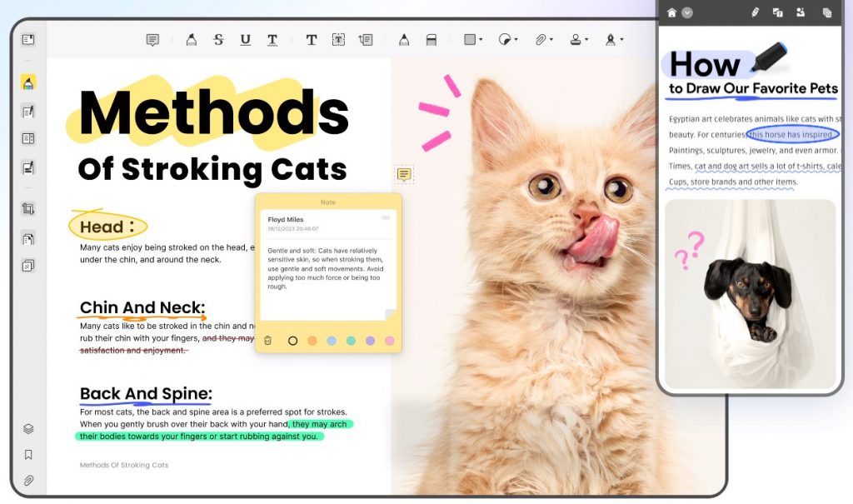Click the 'Methods Of Stroking Cats' footer text
853x504 pixels.
click(x=124, y=466)
